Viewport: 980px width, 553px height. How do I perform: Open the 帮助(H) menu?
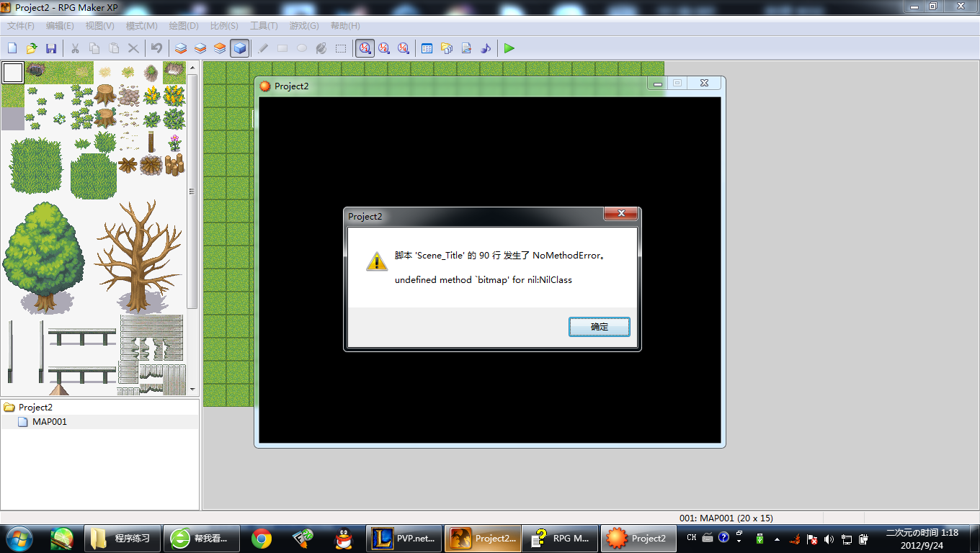pyautogui.click(x=345, y=26)
